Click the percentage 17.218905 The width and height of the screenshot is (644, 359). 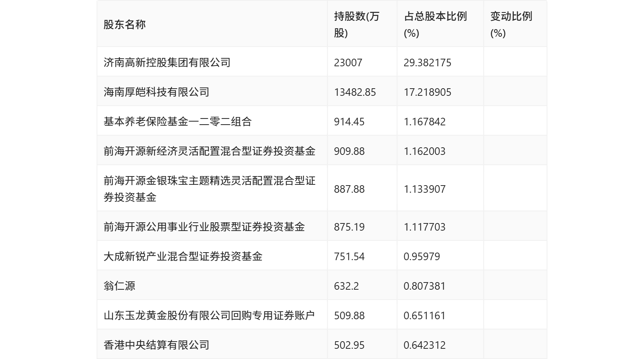[427, 92]
